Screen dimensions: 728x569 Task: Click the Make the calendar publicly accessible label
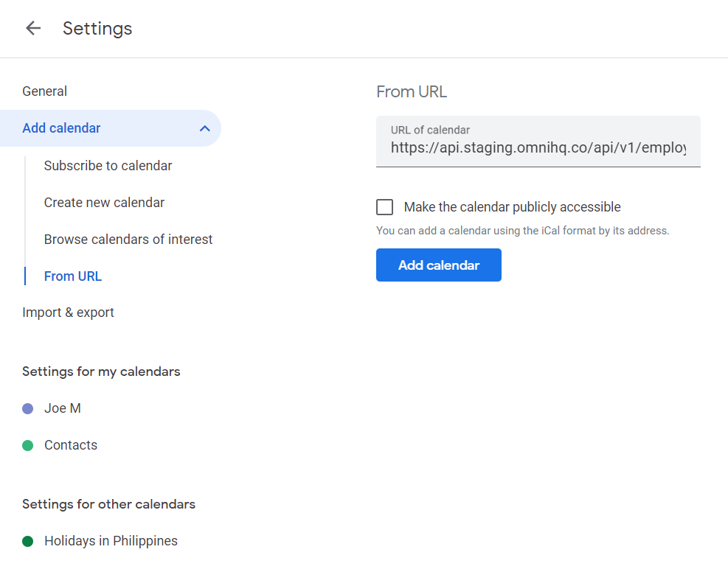(x=512, y=207)
